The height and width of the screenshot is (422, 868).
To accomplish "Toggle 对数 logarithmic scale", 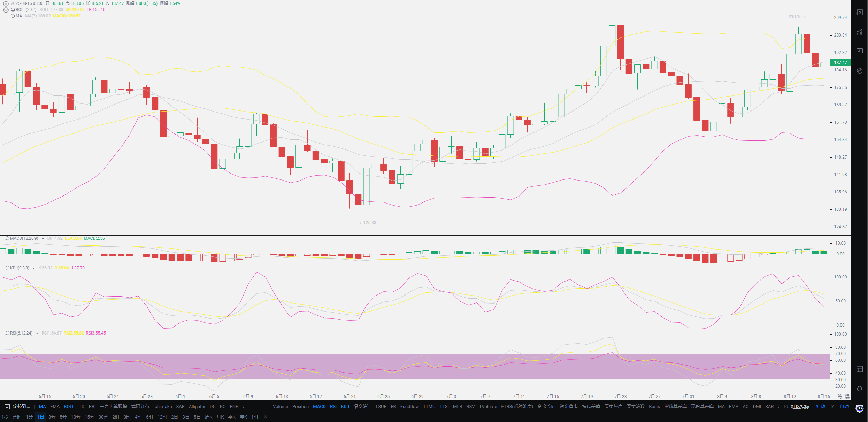I will [x=821, y=407].
